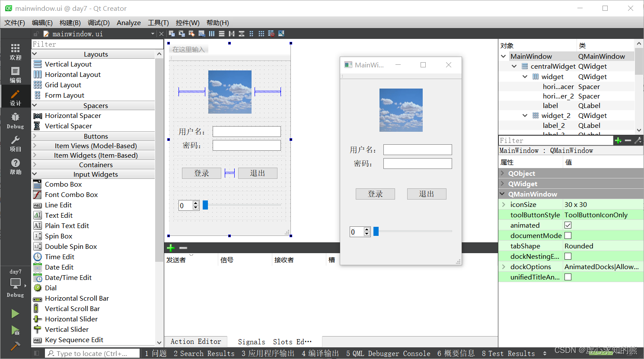Image resolution: width=644 pixels, height=359 pixels.
Task: Open Help (帮助) mode in sidebar
Action: click(16, 166)
